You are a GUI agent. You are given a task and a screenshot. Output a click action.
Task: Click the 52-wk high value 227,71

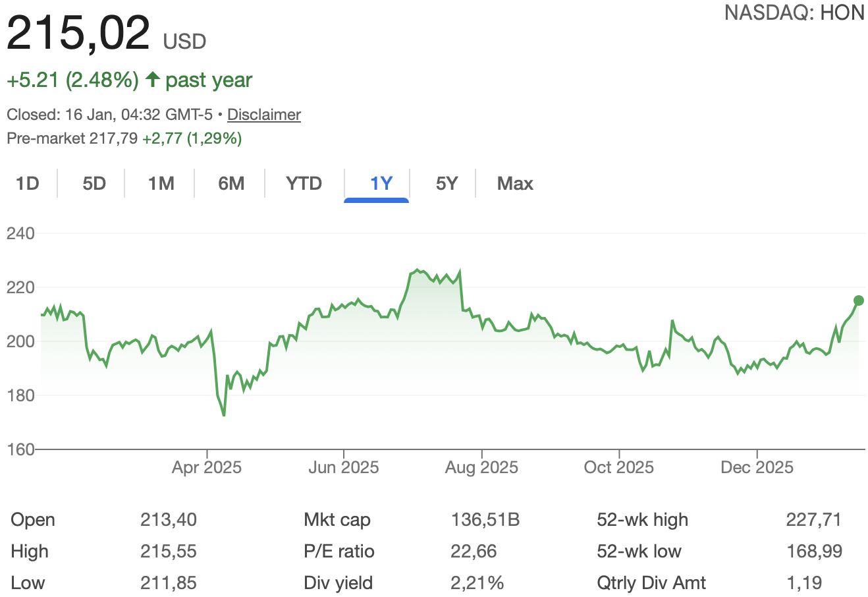[x=813, y=520]
